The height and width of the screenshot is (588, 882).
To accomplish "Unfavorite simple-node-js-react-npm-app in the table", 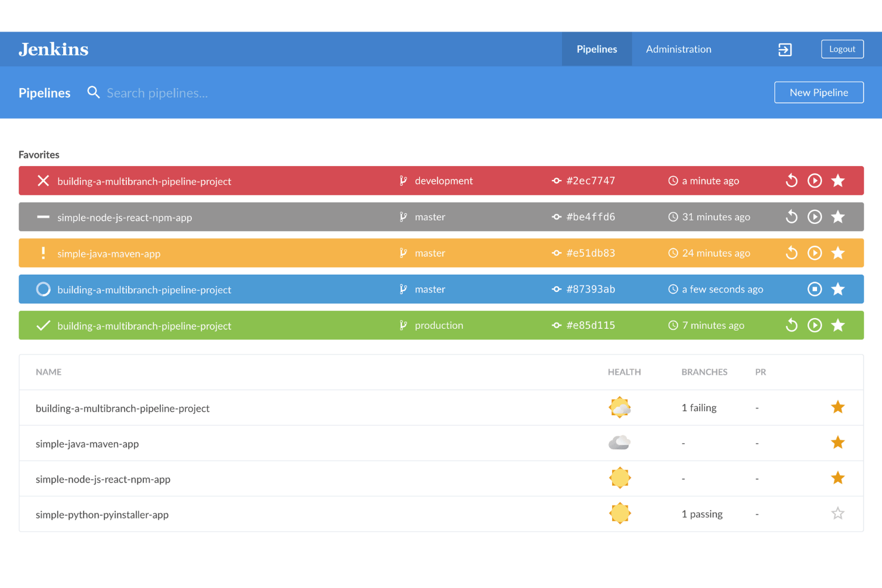I will [838, 478].
